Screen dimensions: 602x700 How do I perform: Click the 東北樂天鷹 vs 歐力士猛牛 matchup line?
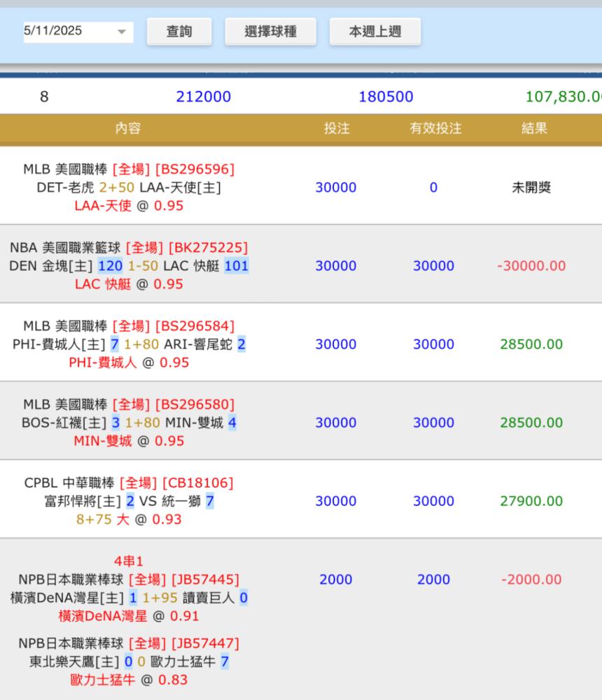pyautogui.click(x=129, y=662)
